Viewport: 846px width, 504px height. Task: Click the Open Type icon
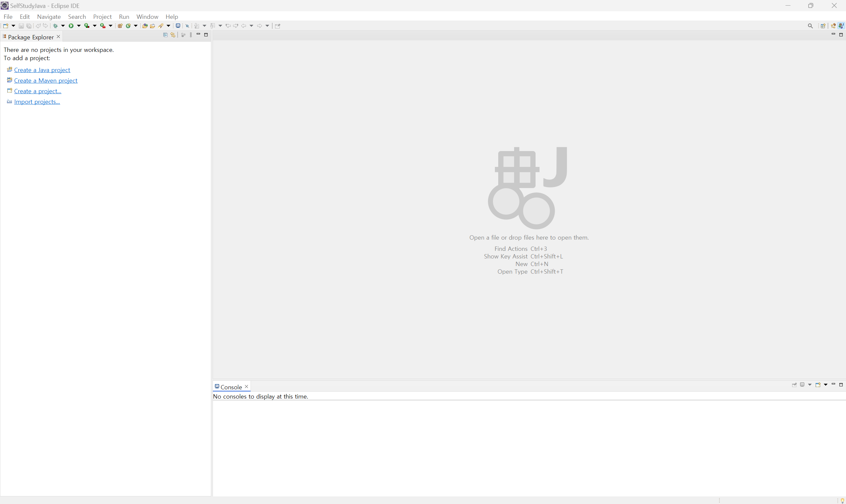pyautogui.click(x=145, y=26)
